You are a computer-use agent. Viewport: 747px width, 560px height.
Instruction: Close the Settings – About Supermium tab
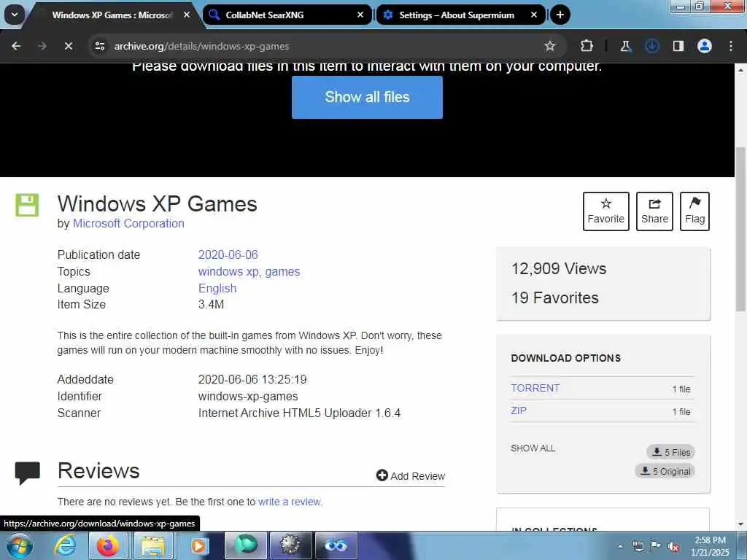(x=534, y=15)
